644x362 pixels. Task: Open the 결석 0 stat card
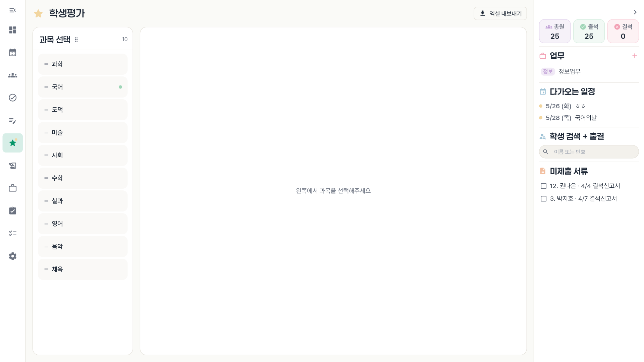click(623, 31)
